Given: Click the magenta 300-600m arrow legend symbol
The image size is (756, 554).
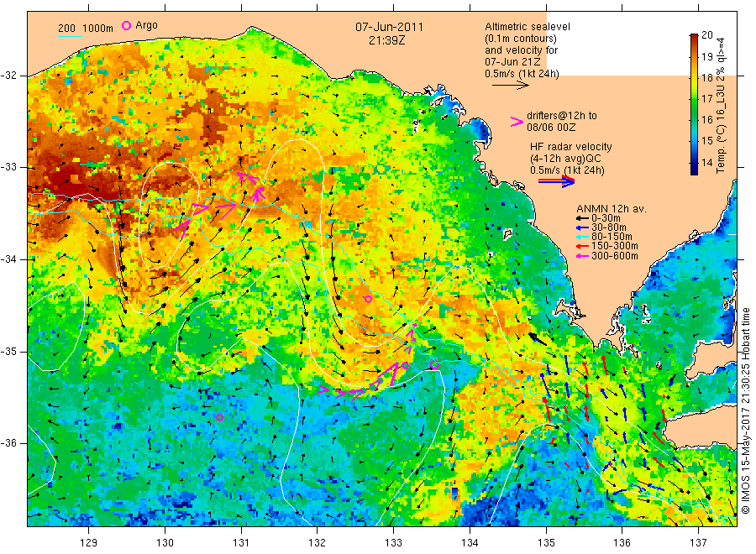Looking at the screenshot, I should [582, 256].
